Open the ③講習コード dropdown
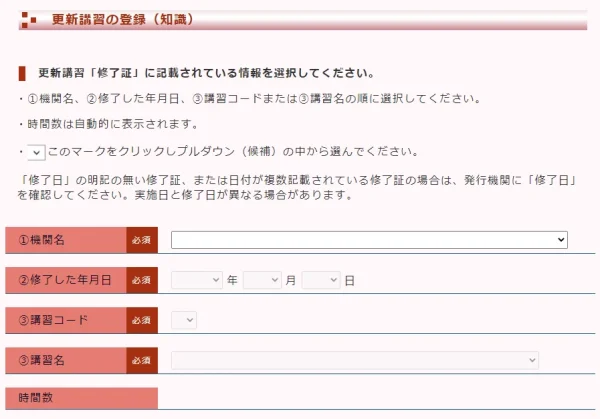 tap(184, 320)
